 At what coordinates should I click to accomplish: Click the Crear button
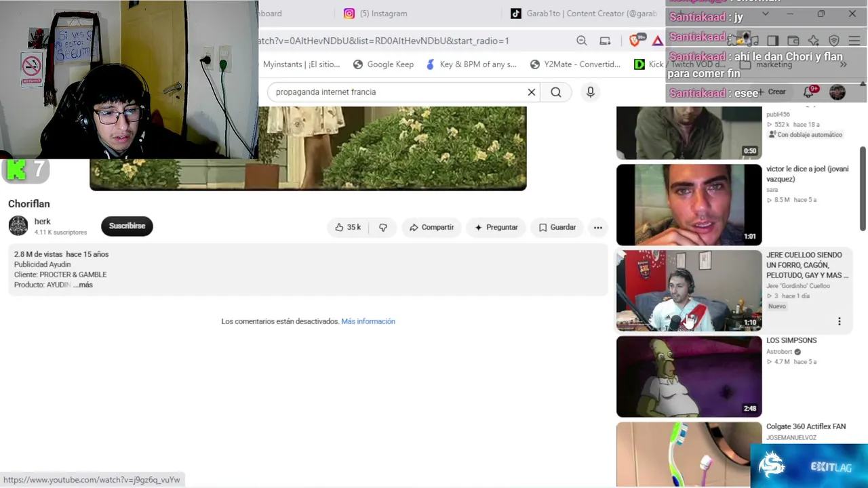(x=772, y=92)
